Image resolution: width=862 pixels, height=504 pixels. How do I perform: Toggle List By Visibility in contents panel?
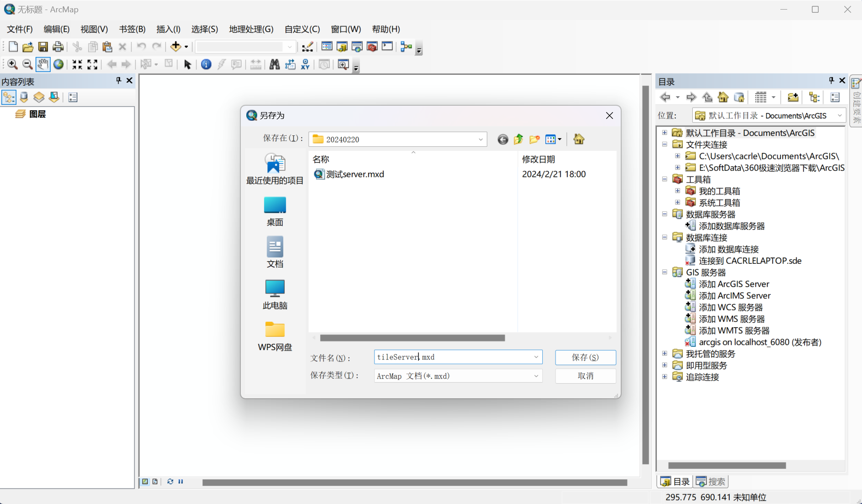(39, 97)
